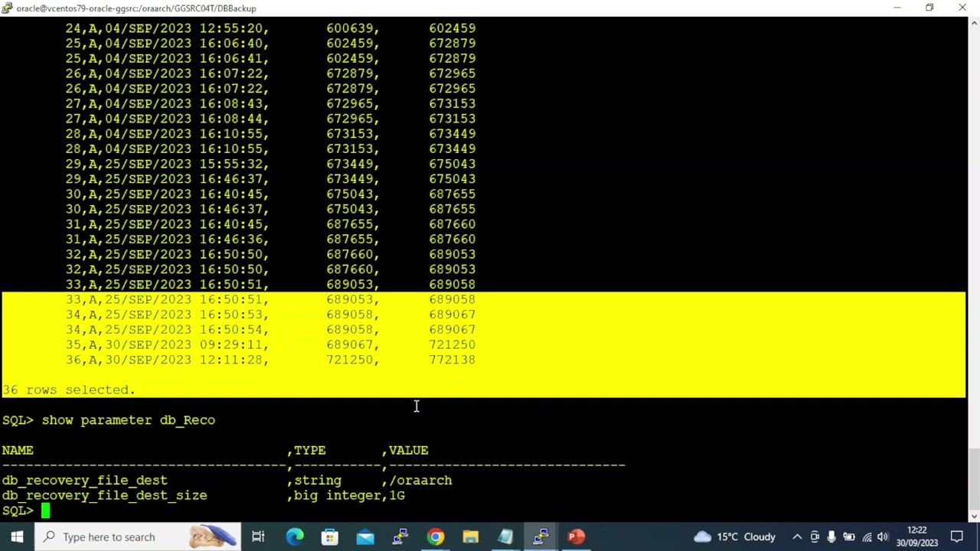Viewport: 980px width, 551px height.
Task: Click timestamp 04/SEP/2023 16:06:41
Action: [x=183, y=58]
